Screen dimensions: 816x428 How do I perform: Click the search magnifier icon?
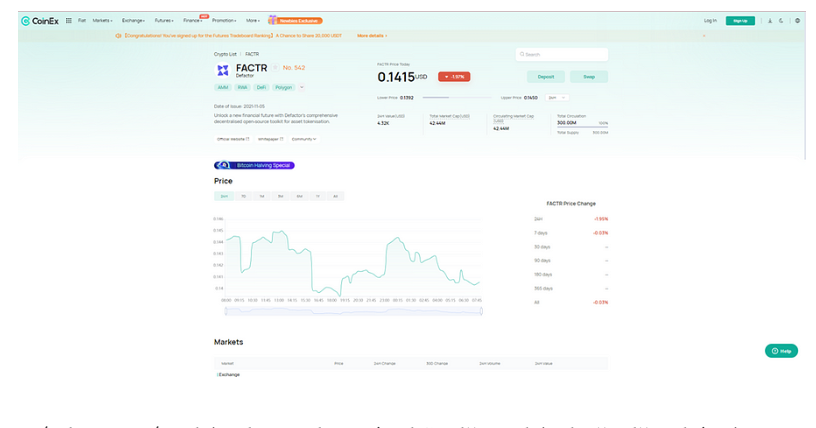click(521, 54)
